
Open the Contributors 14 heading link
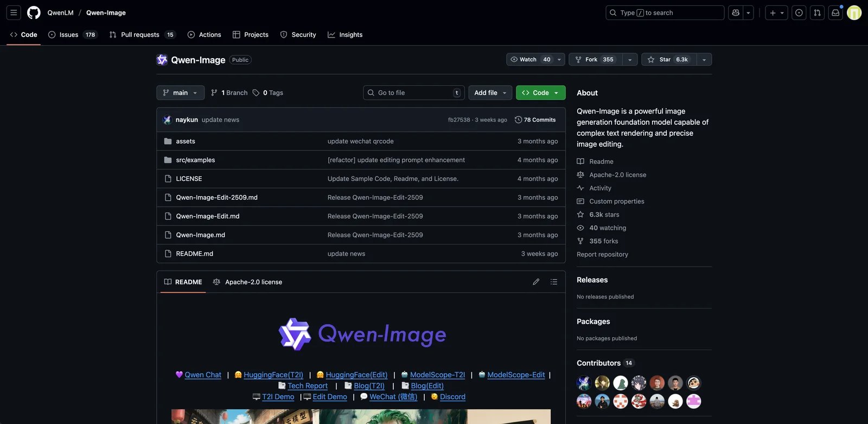(x=605, y=363)
